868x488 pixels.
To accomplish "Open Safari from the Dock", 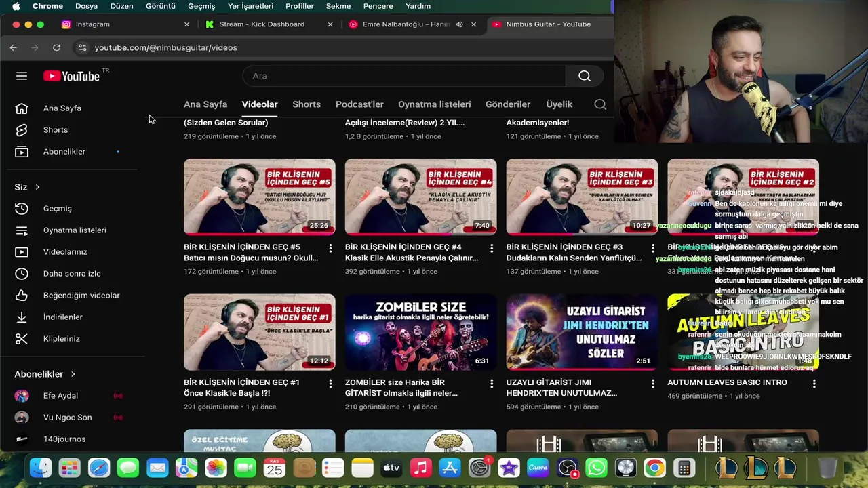I will point(99,468).
